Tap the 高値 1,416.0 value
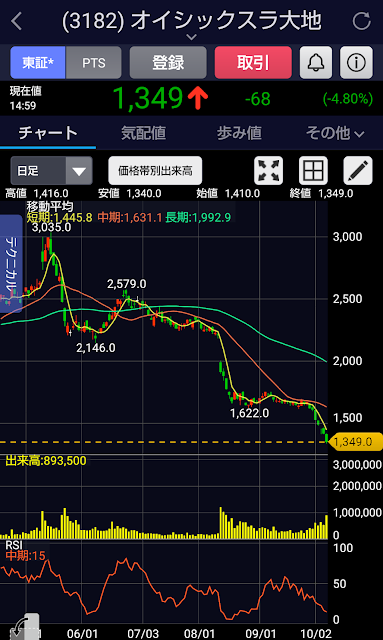This screenshot has height=640, width=383. tap(37, 193)
